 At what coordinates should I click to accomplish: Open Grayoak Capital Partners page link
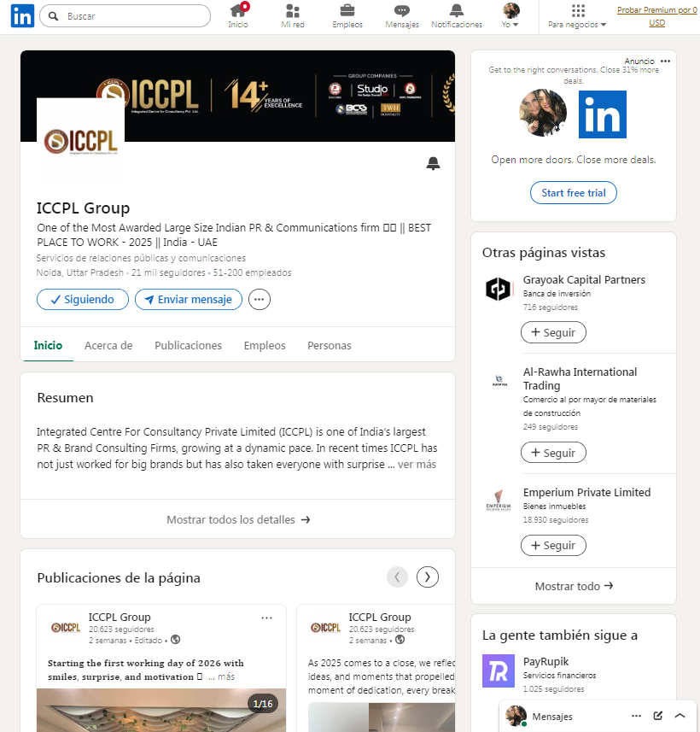pos(584,279)
